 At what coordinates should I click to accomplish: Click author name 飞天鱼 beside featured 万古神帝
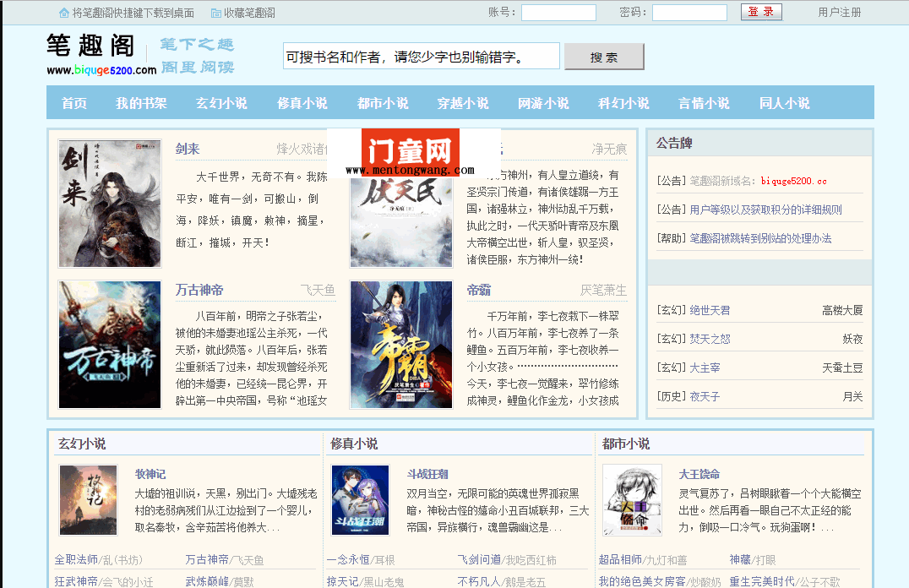318,290
